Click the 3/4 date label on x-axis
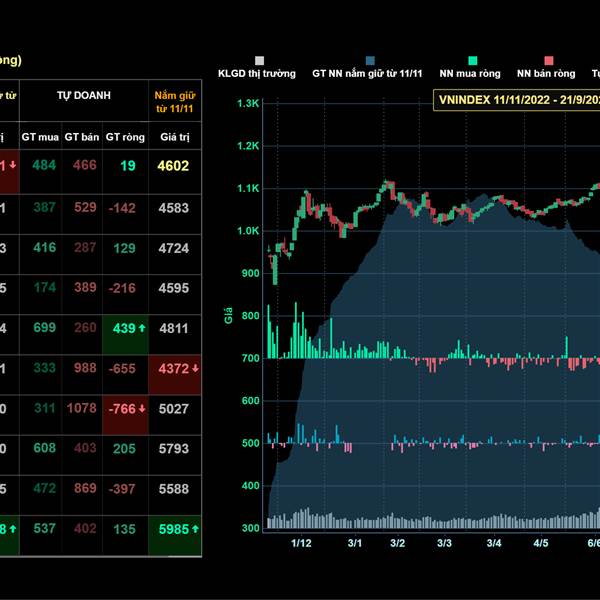The width and height of the screenshot is (600, 600). point(494,543)
